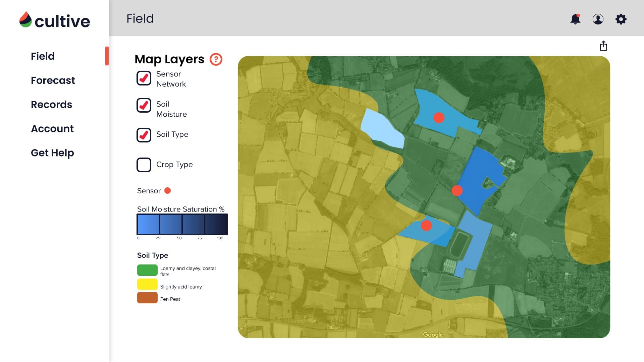644x362 pixels.
Task: Select the Field sidebar item
Action: click(43, 56)
